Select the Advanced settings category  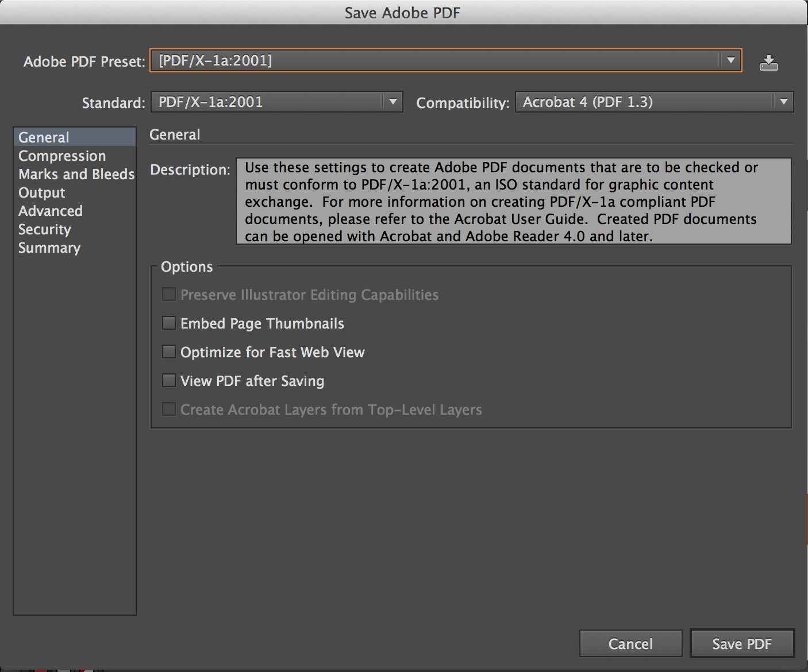coord(50,211)
